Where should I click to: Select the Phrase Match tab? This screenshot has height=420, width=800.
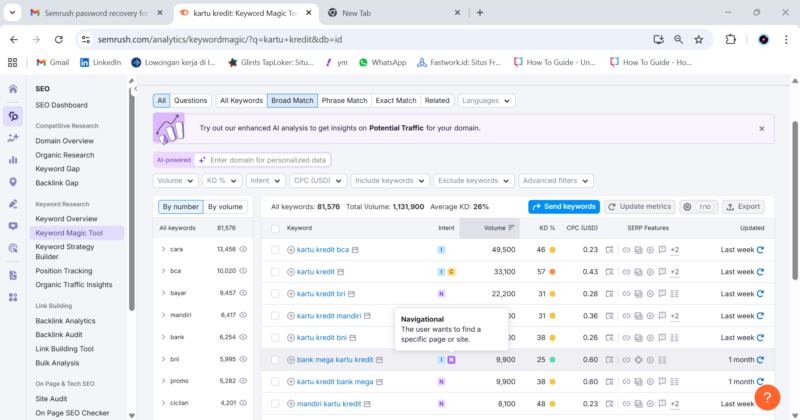pos(344,101)
